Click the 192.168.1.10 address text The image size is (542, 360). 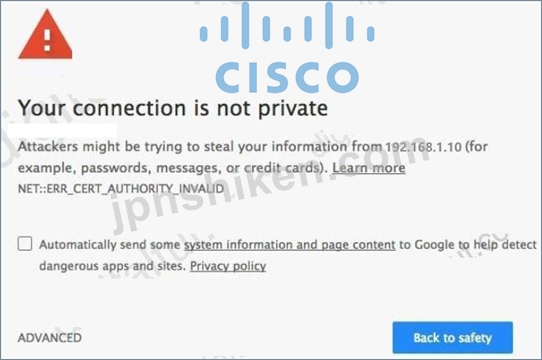coord(423,147)
